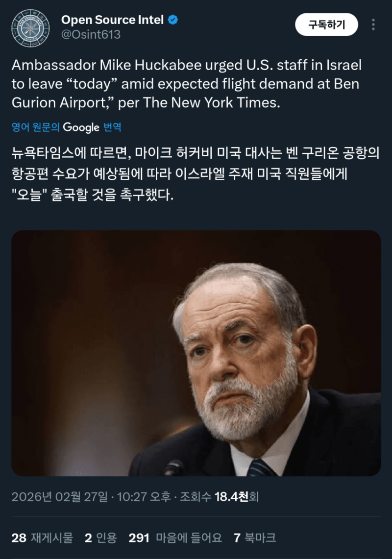Click the 영어 원문의 source language link
The image size is (392, 559).
pyautogui.click(x=35, y=127)
